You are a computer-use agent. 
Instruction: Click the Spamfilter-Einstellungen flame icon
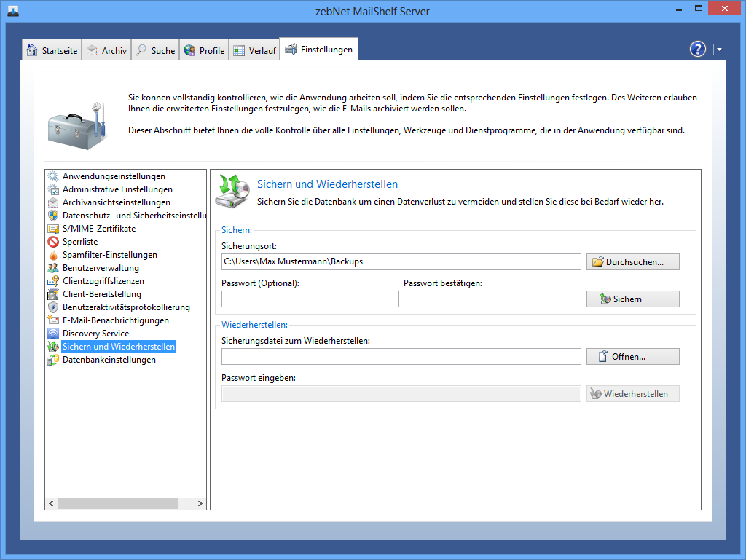tap(53, 255)
